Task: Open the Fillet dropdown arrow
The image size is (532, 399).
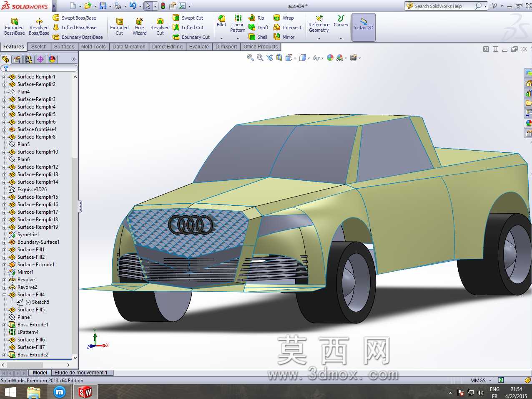Action: 221,38
